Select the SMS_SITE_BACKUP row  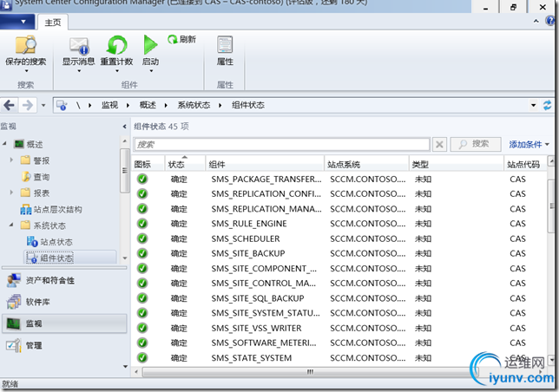(339, 253)
